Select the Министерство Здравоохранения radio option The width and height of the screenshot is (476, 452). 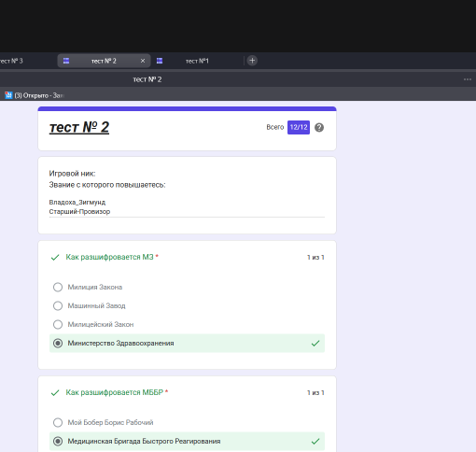pos(58,343)
